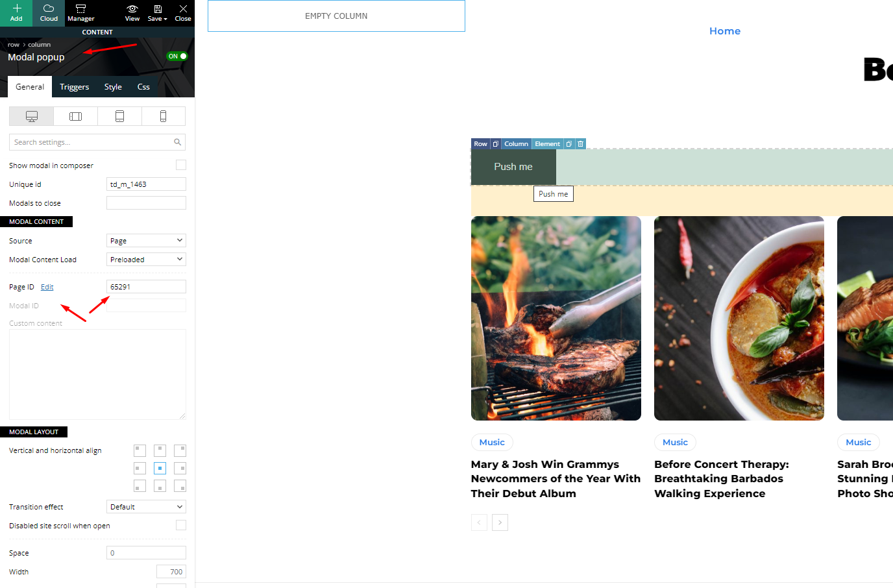The height and width of the screenshot is (588, 893).
Task: Click the Space input field
Action: tap(146, 553)
